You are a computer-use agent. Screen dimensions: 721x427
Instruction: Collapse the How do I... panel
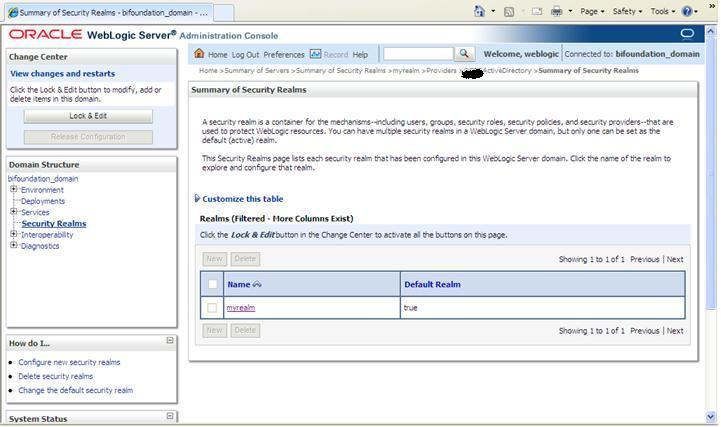pos(170,340)
